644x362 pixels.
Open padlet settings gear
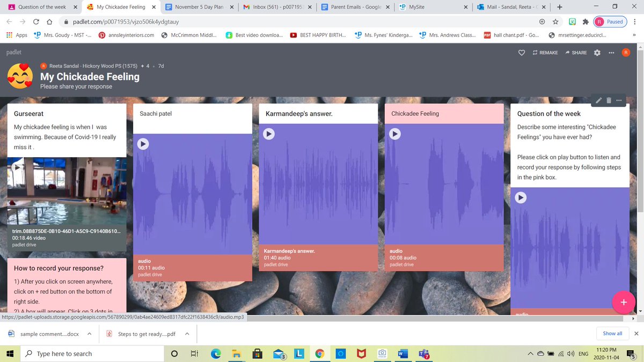pyautogui.click(x=597, y=53)
